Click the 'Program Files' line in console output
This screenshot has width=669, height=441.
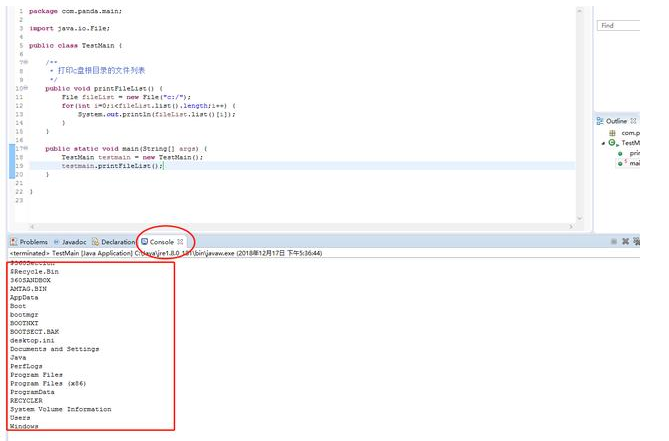coord(40,375)
